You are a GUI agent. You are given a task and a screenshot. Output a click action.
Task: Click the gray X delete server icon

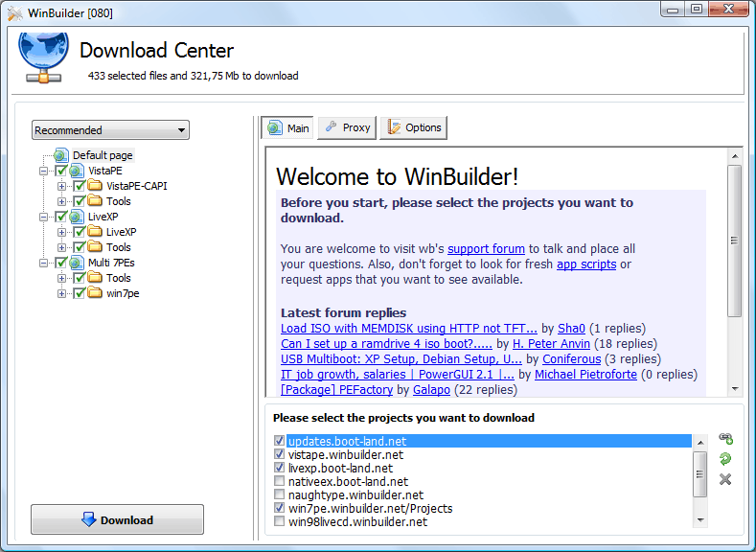click(725, 479)
